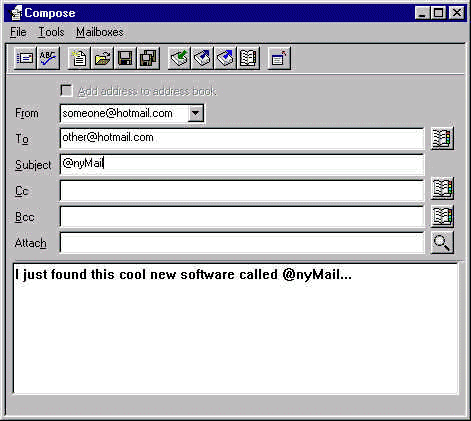Click inside the message body text area
This screenshot has height=421, width=471.
[x=236, y=328]
